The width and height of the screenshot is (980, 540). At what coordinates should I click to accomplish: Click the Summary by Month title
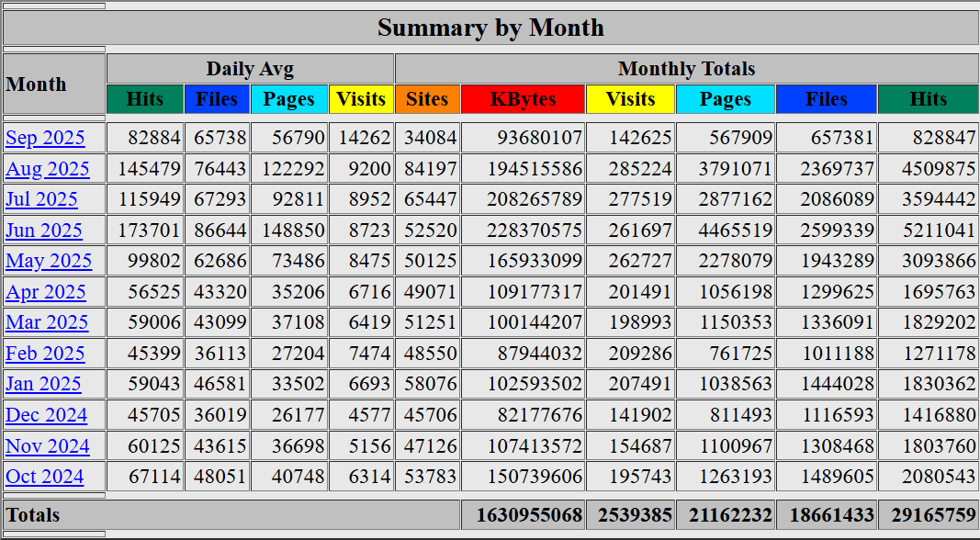tap(490, 28)
